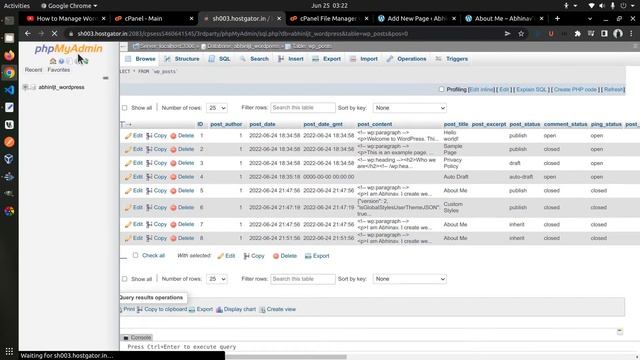Tick lower Show all checkbox
The image size is (640, 360).
124,279
